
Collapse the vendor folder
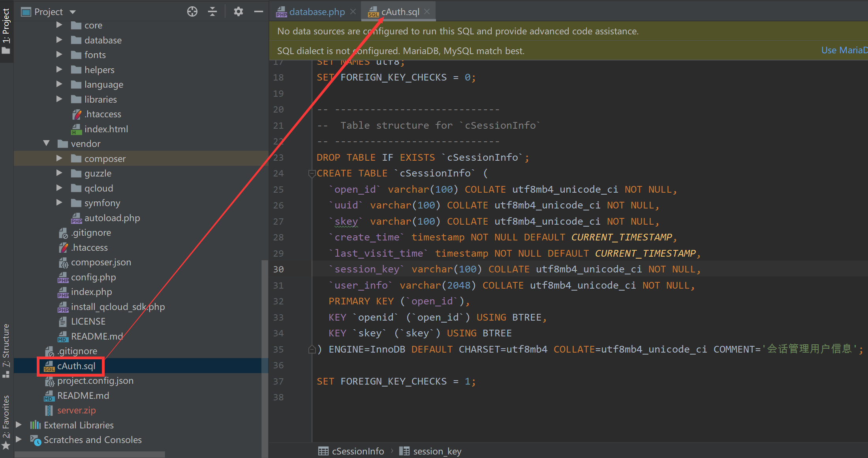click(46, 143)
